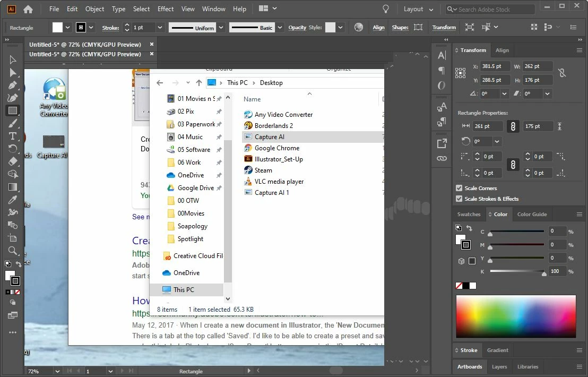Switch to the Layers tab

499,367
